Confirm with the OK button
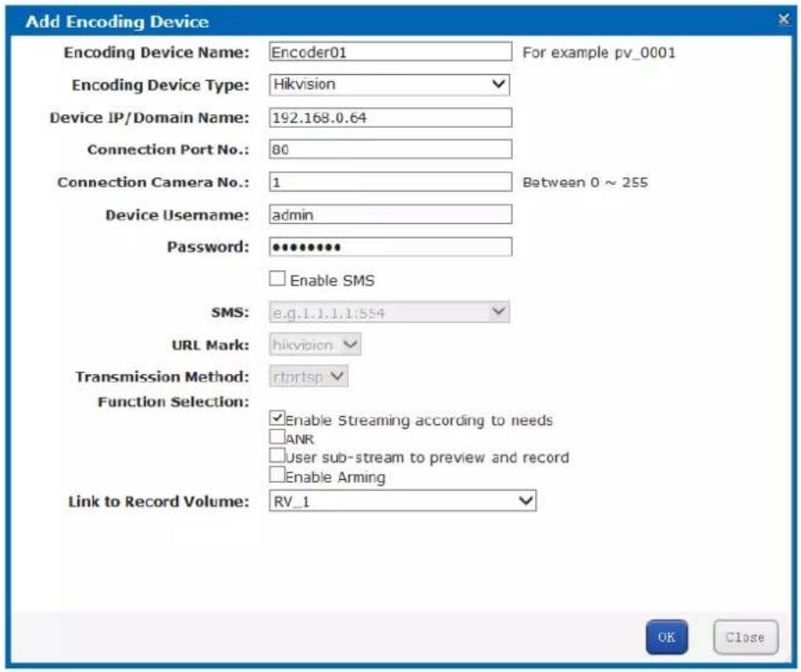Screen dimensions: 801x672 666,637
